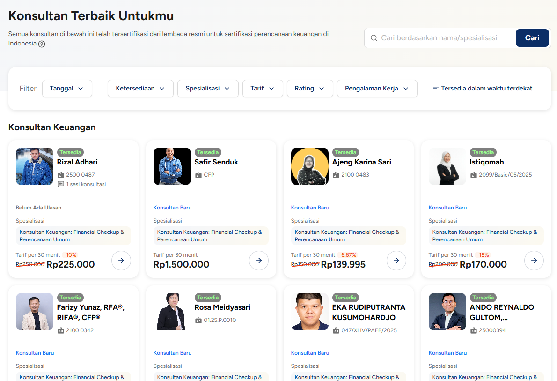Image resolution: width=557 pixels, height=381 pixels.
Task: Open the Ketersediaan filter dropdown
Action: coord(140,88)
